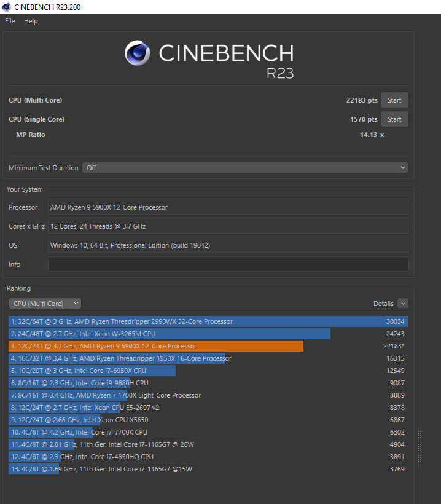Select the Core i7-4850HQ ranking row
Image resolution: width=441 pixels, height=504 pixels.
(208, 457)
